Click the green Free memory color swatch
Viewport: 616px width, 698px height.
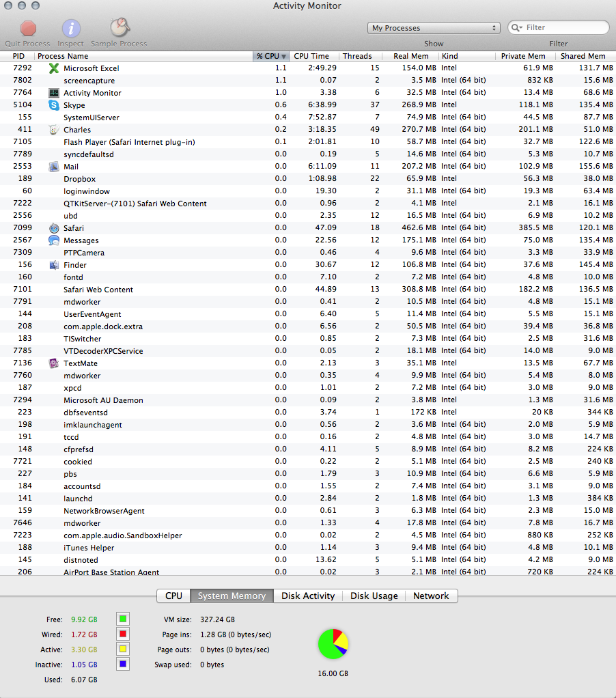123,619
